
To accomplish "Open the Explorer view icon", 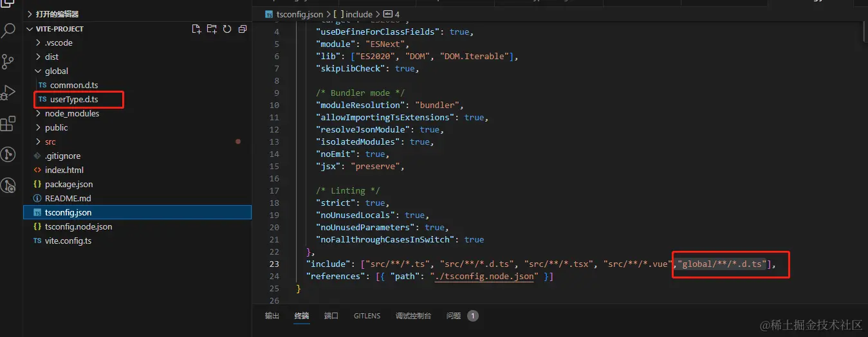I will (8, 3).
